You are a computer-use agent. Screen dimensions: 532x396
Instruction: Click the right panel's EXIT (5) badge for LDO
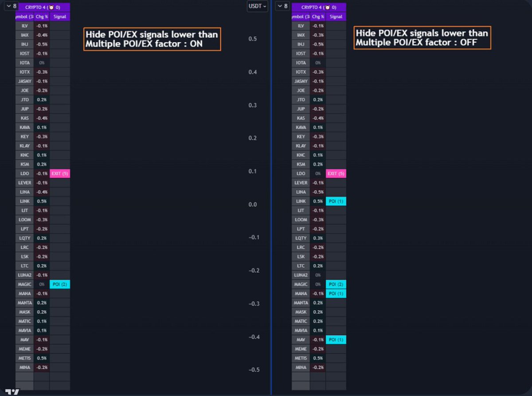[x=336, y=173]
